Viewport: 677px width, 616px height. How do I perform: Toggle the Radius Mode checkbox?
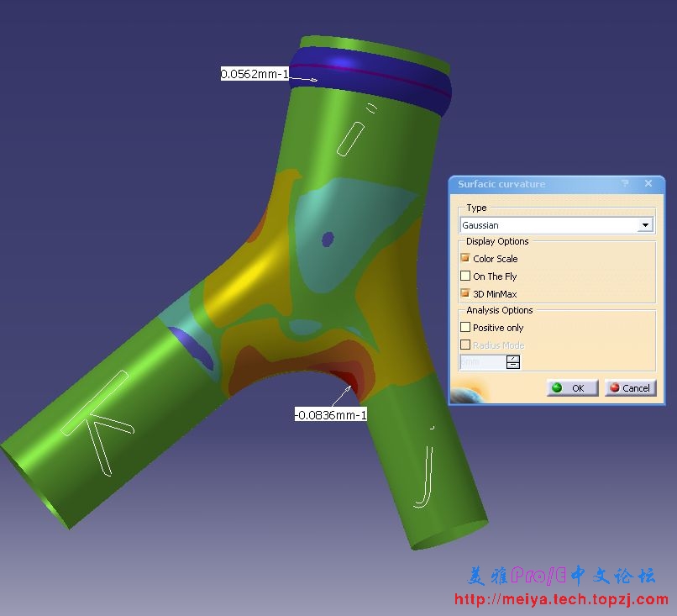465,345
